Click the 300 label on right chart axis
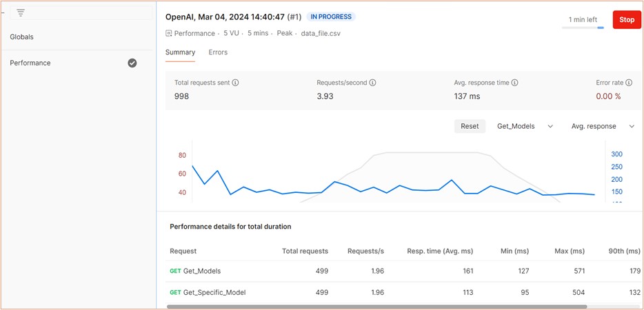644x310 pixels. coord(617,154)
